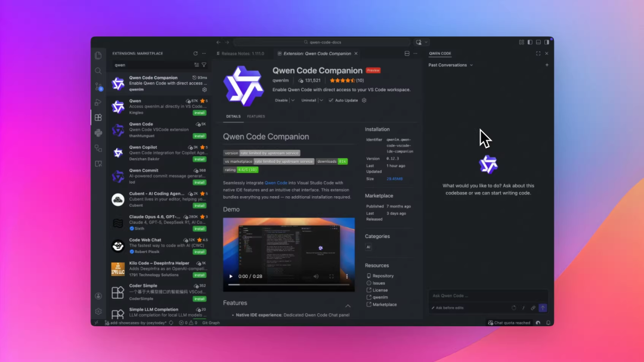Collapse the Features section chevron

pyautogui.click(x=348, y=306)
